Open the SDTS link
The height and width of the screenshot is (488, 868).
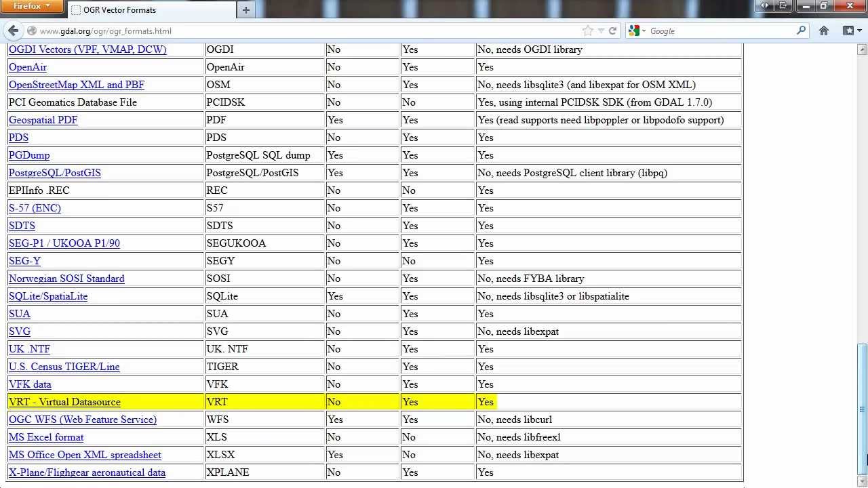(x=22, y=226)
